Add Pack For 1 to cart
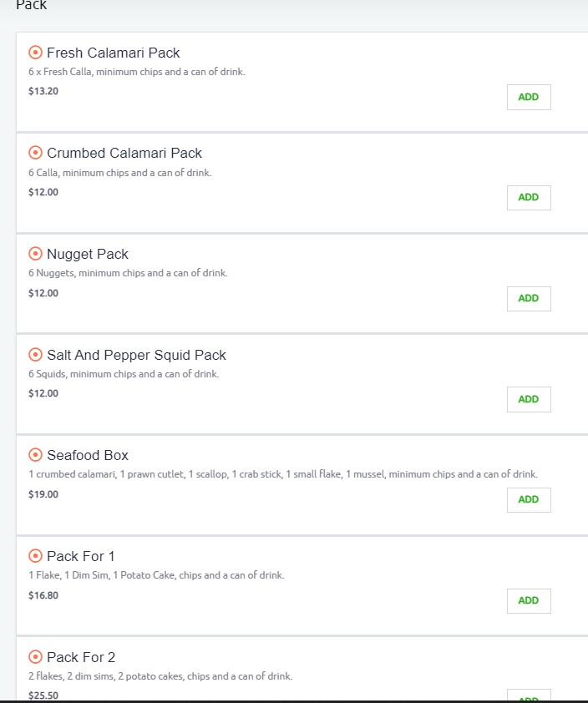Viewport: 588px width, 703px height. pos(529,600)
